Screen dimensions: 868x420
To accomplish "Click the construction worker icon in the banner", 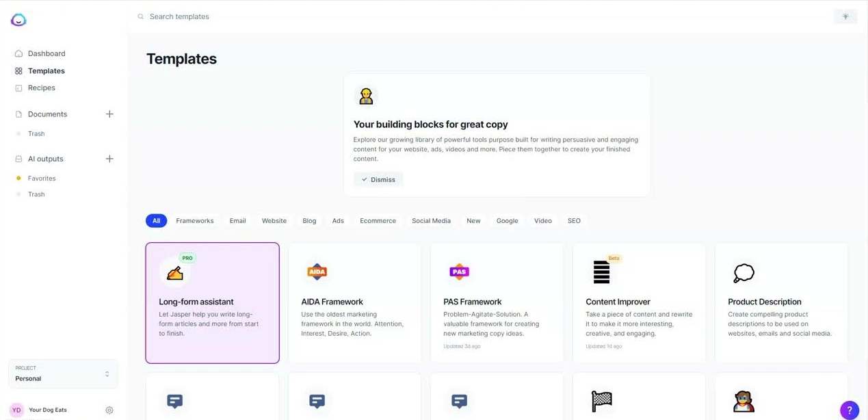I will pyautogui.click(x=366, y=96).
